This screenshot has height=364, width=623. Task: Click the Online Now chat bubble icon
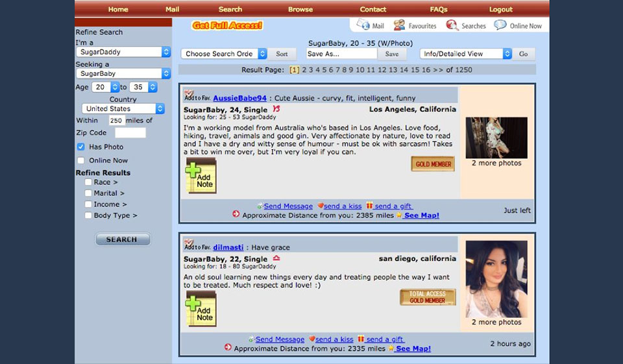coord(500,25)
